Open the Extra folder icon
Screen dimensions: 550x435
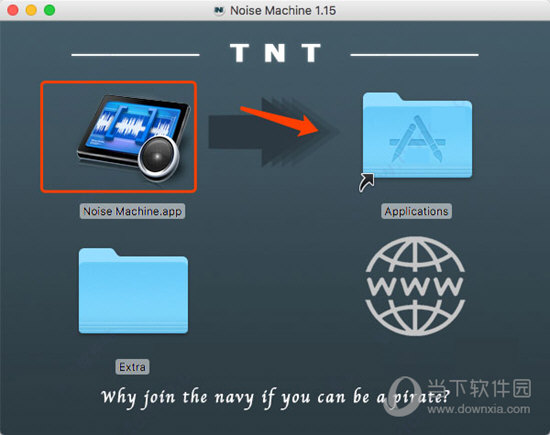tap(133, 291)
